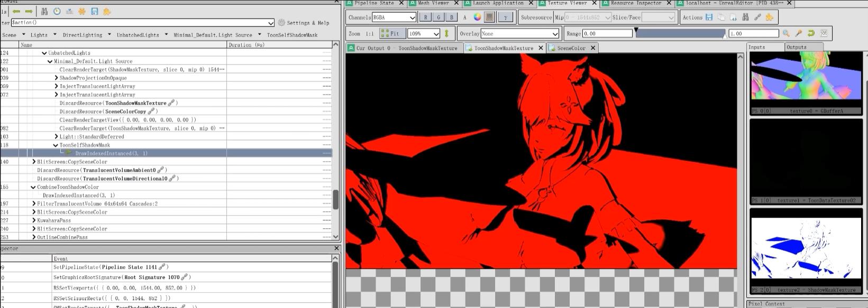Viewport: 868px width, 308px height.
Task: Toggle the checkerboard alpha background icon
Action: tap(490, 17)
